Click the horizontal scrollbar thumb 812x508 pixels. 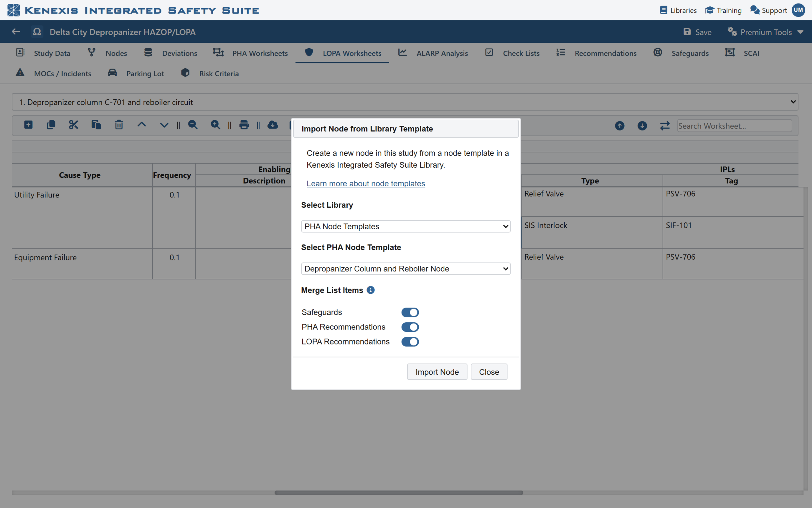(399, 492)
